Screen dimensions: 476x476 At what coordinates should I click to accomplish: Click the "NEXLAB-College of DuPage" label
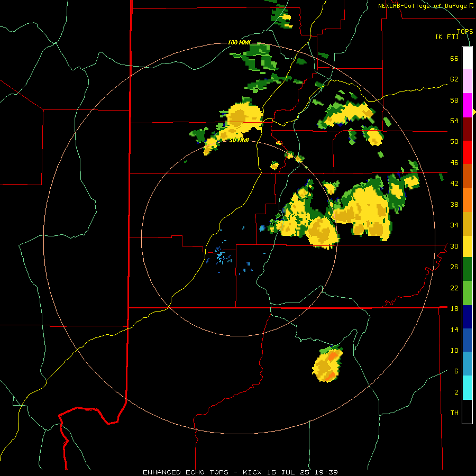coord(422,6)
